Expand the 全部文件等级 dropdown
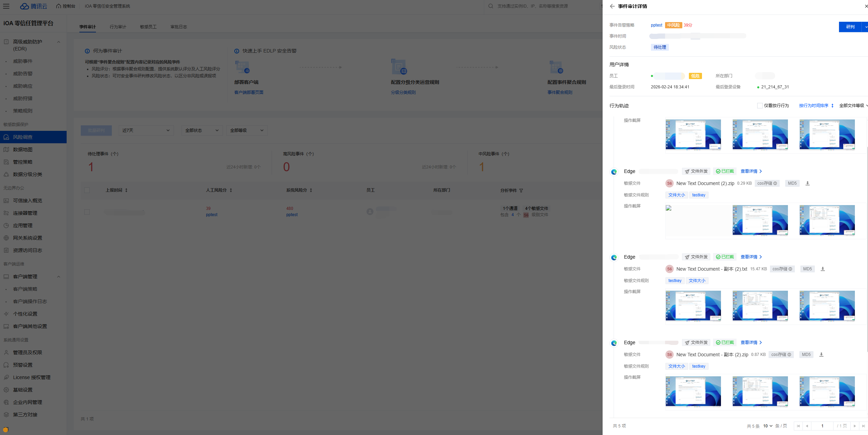Image resolution: width=868 pixels, height=435 pixels. [x=852, y=106]
